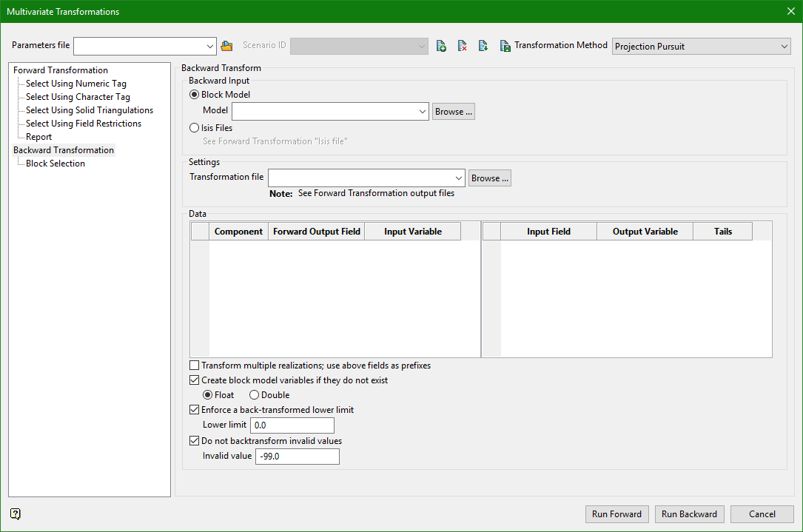Click the scenario icon with green down arrow
Image resolution: width=803 pixels, height=532 pixels.
click(x=483, y=46)
